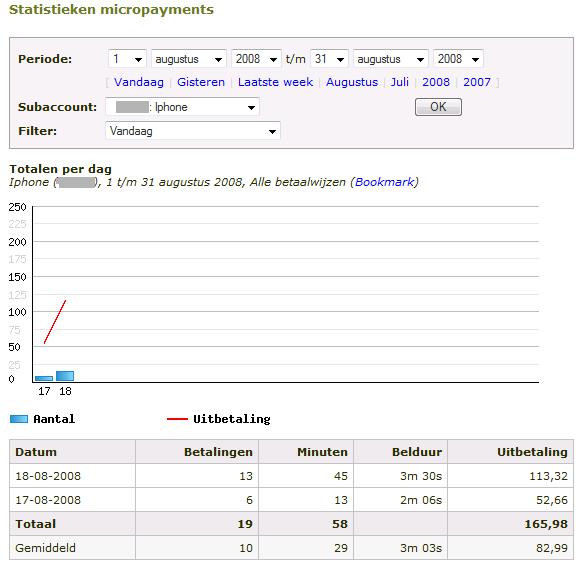Expand the Subaccount Iphone dropdown

182,107
